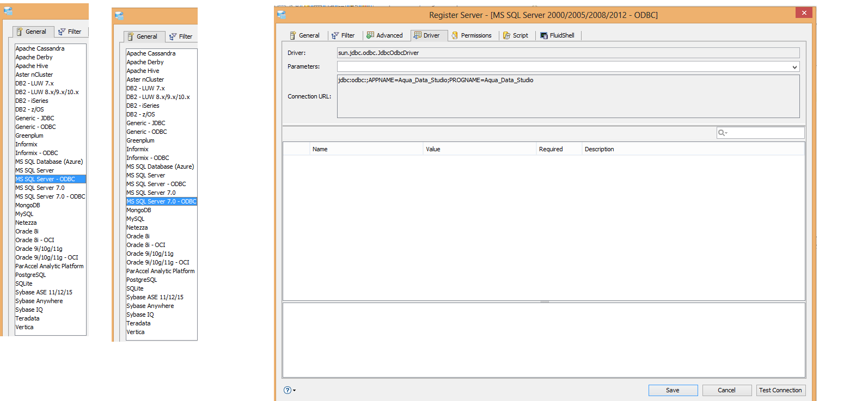Viewport: 868px width, 401px height.
Task: Select DB2 - iSeries in the left list
Action: 50,101
